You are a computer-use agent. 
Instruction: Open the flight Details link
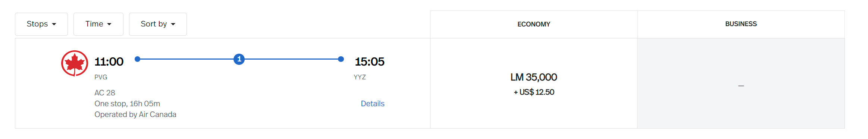(372, 104)
